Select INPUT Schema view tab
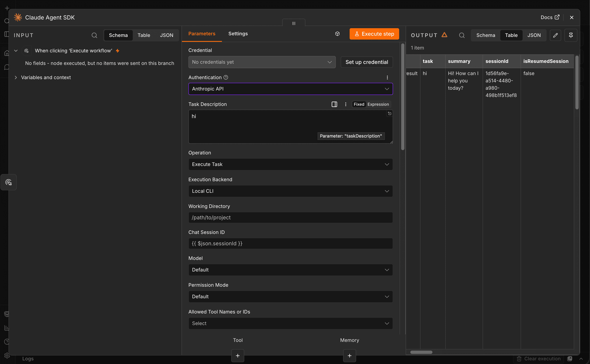The height and width of the screenshot is (364, 590). [x=118, y=35]
